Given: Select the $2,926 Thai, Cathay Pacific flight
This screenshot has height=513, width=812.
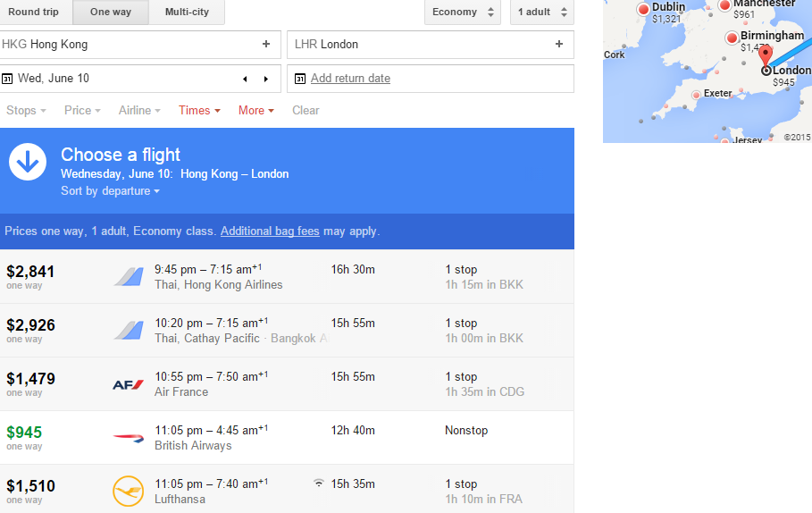Looking at the screenshot, I should click(x=287, y=331).
